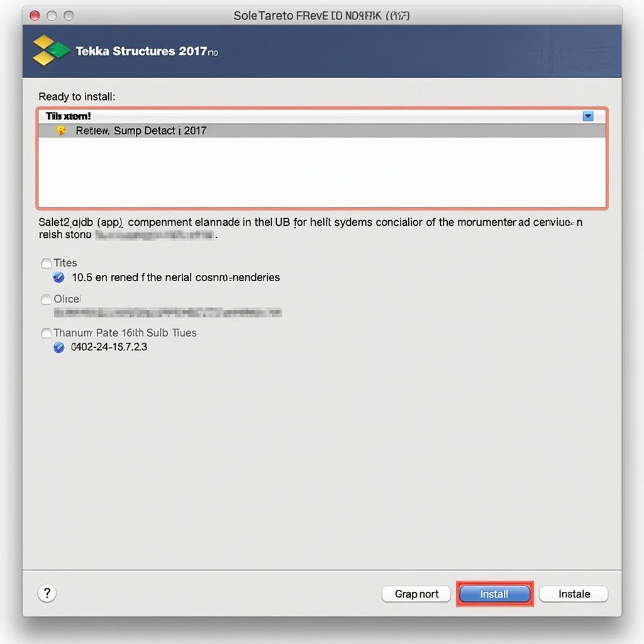Click the minimize window button

52,16
